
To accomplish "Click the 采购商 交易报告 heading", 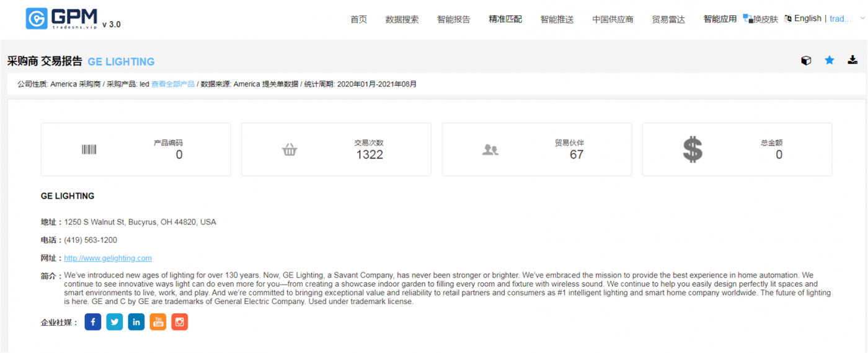I will 45,61.
